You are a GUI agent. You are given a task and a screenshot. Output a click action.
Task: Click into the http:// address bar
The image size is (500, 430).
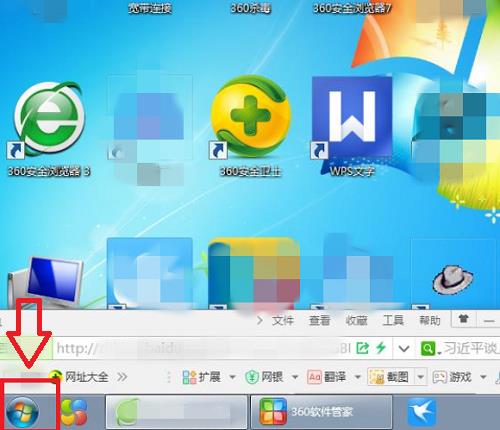click(203, 349)
